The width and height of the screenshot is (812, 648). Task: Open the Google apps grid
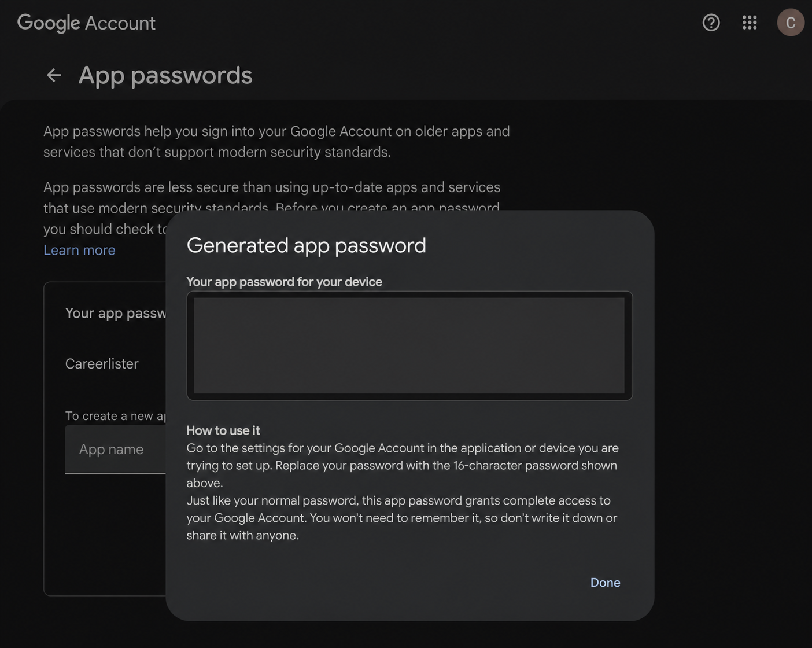pos(750,23)
